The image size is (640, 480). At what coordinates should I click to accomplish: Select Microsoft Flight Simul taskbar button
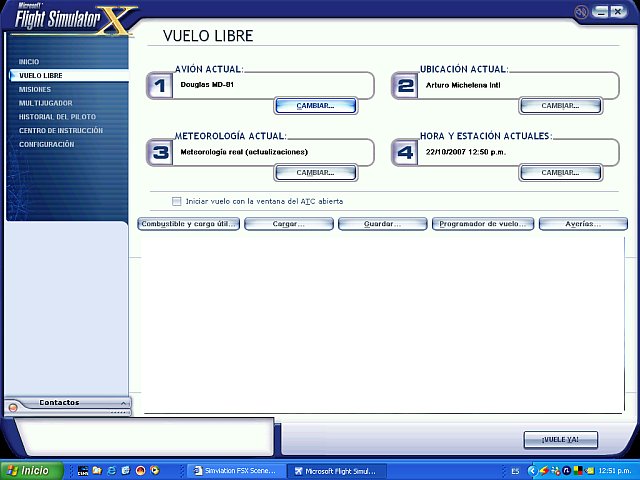point(336,471)
